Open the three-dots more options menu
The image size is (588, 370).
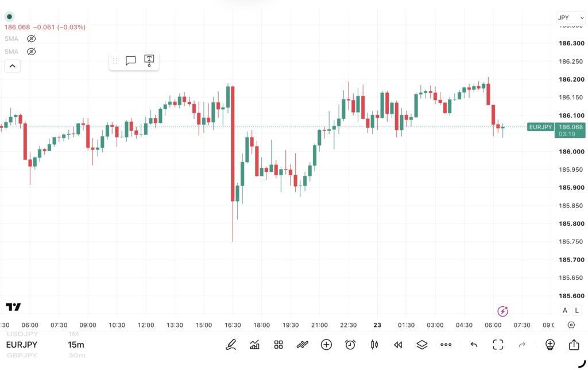(446, 345)
